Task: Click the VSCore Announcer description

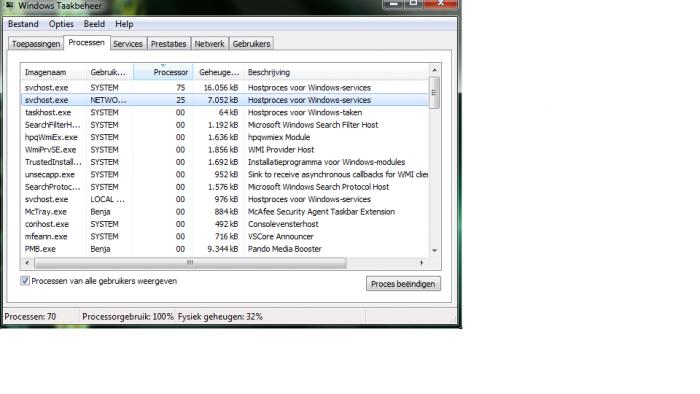Action: tap(281, 236)
